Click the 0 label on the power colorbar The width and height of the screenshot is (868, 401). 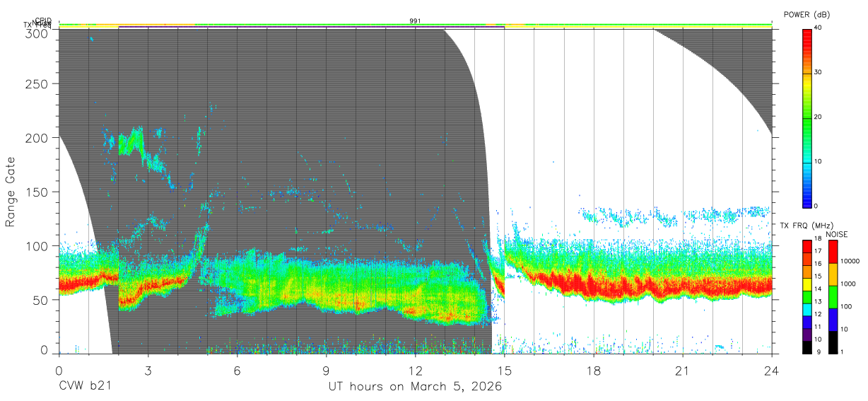(x=816, y=206)
